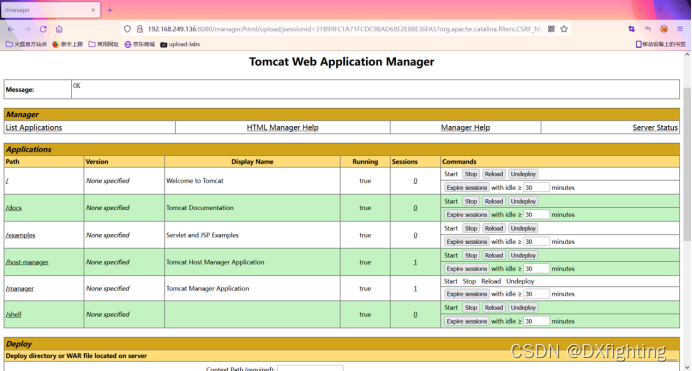692x371 pixels.
Task: Open HTML Manager Help link
Action: click(282, 127)
